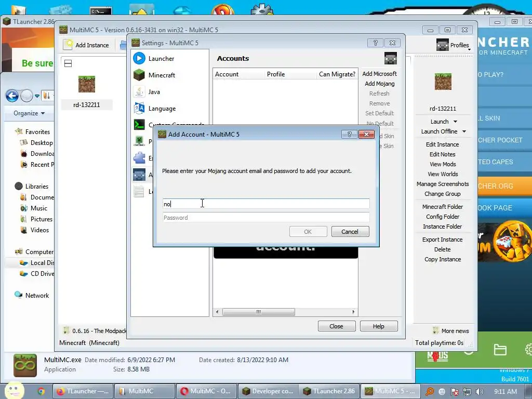This screenshot has height=399, width=532.
Task: Expand the Launch Offline dropdown arrow
Action: [x=464, y=131]
